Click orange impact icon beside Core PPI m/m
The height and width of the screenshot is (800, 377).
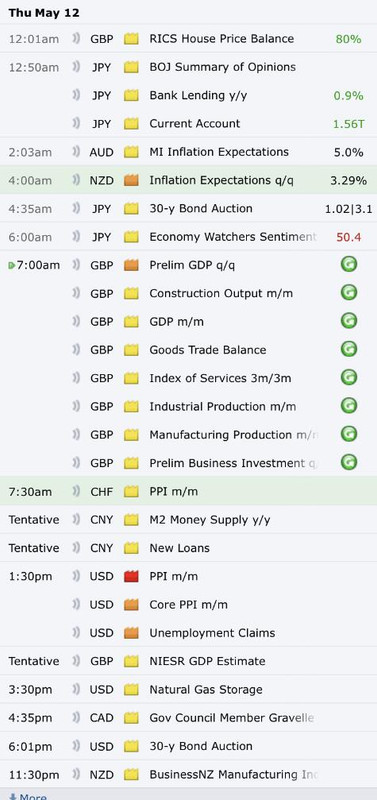pyautogui.click(x=131, y=605)
